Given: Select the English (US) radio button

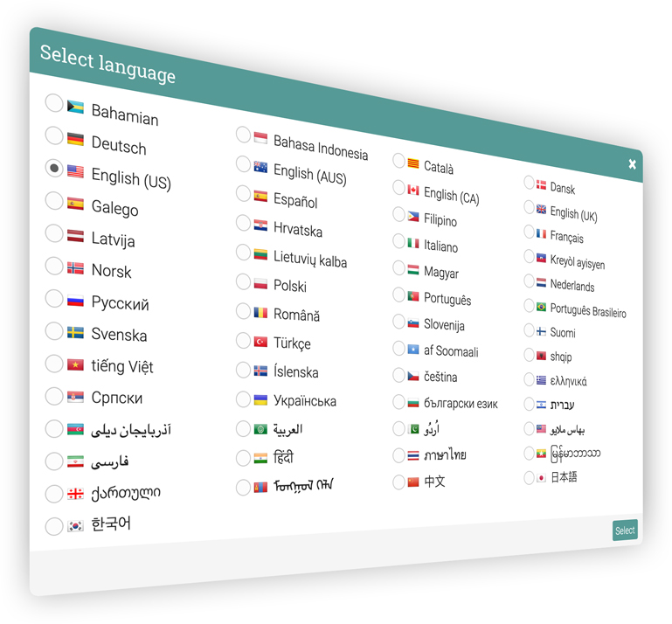Looking at the screenshot, I should 54,168.
